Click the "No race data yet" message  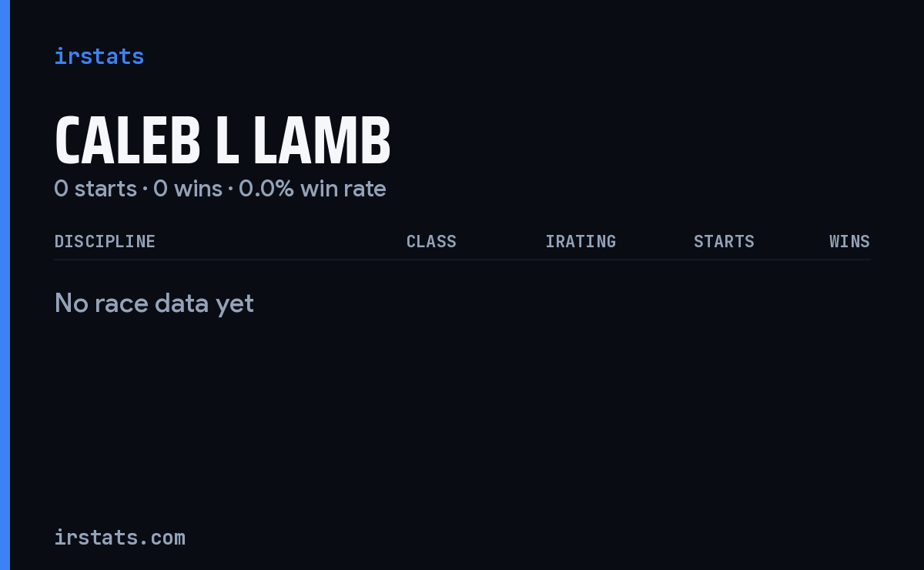(x=154, y=303)
